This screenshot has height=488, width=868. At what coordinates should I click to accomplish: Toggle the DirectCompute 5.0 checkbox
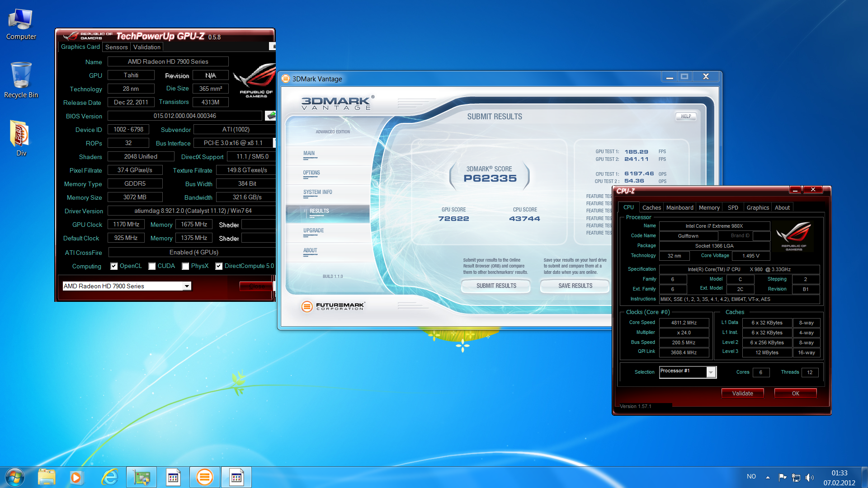[219, 266]
